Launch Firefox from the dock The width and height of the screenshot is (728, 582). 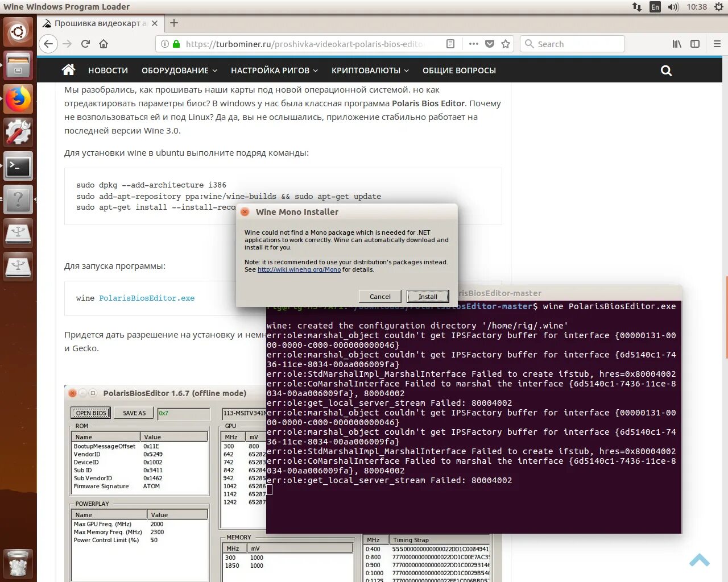[18, 99]
